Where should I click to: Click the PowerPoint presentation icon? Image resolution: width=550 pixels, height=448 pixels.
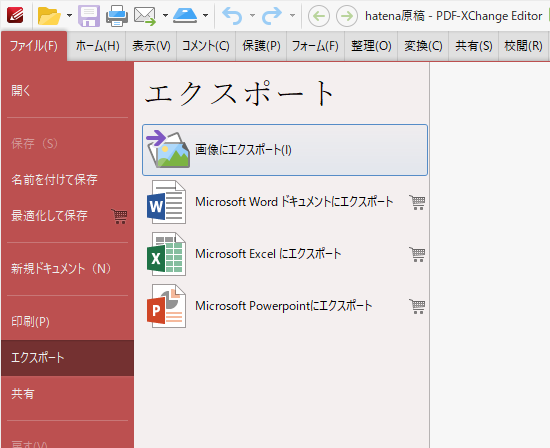tap(166, 306)
